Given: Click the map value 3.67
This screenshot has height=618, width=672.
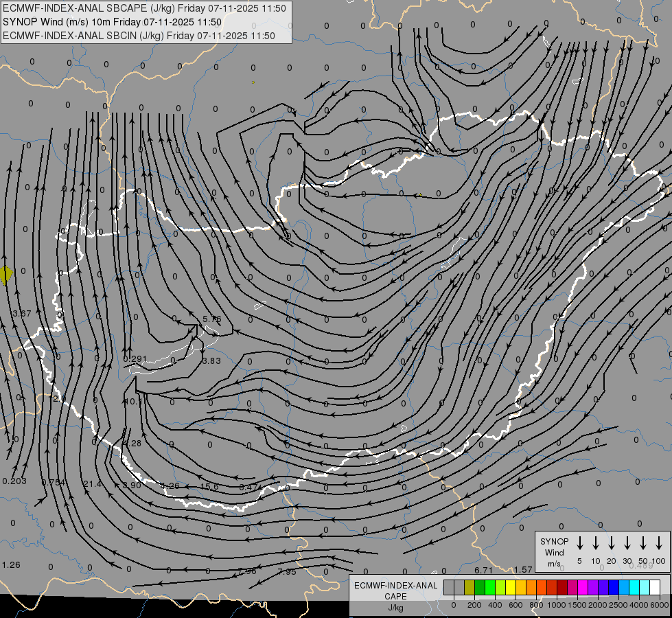Looking at the screenshot, I should [22, 314].
